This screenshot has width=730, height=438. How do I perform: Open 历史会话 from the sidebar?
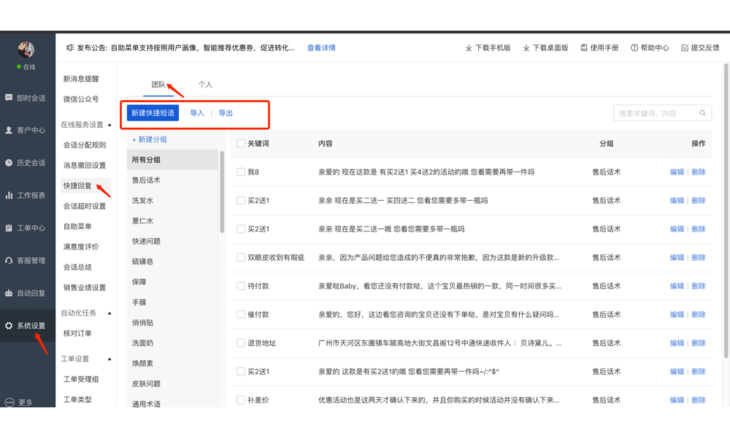click(25, 163)
